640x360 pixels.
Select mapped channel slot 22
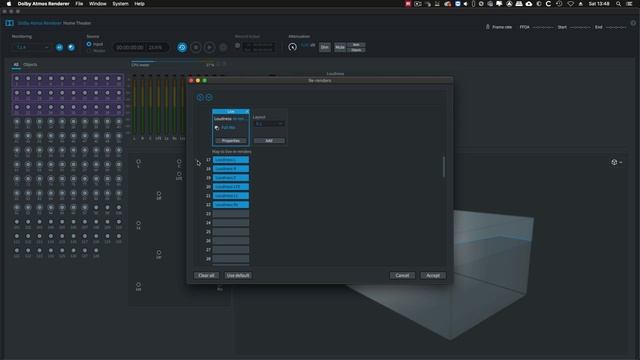click(x=231, y=204)
